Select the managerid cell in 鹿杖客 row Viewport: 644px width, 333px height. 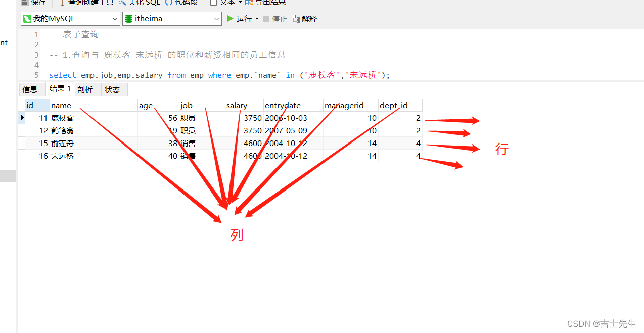[351, 118]
